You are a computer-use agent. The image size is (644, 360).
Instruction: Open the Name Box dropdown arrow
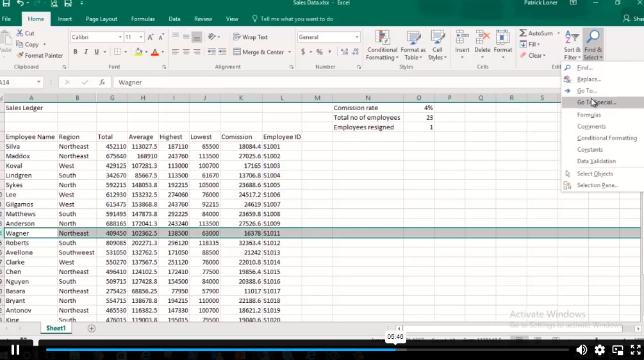(38, 82)
